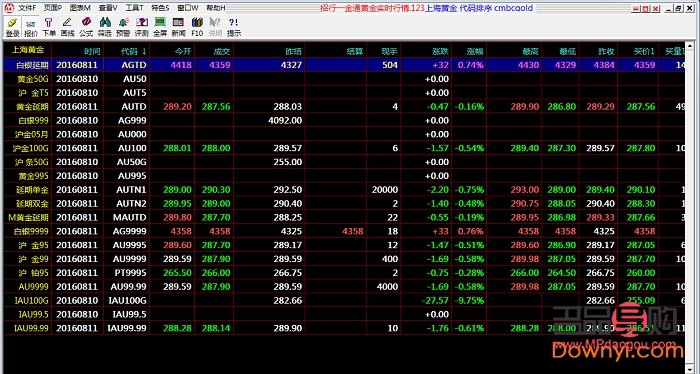
Task: Select the 延期双金 row name
Action: [x=32, y=204]
